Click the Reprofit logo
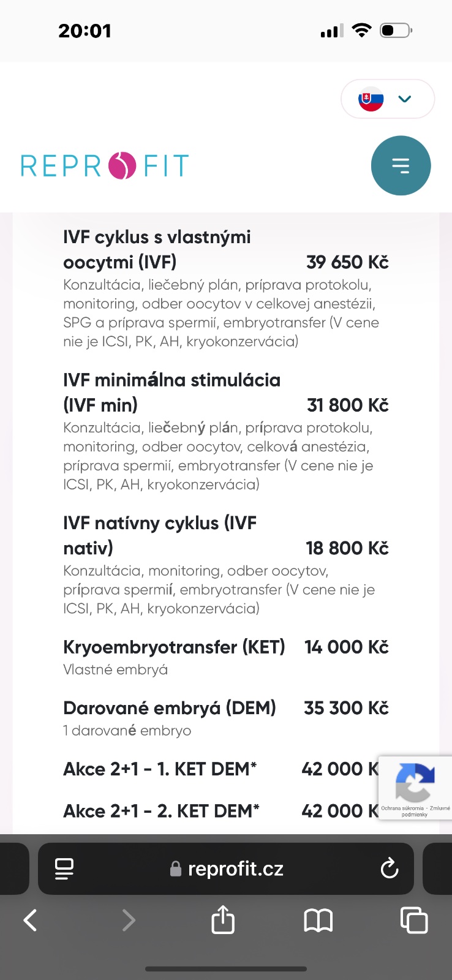452x980 pixels. tap(105, 166)
